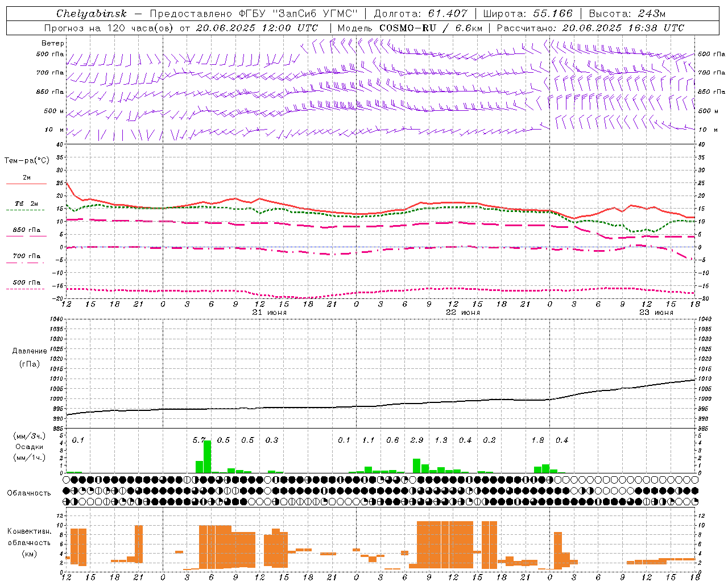Image resolution: width=728 pixels, height=582 pixels.
Task: Click the '0.2' precipitation value
Action: click(x=489, y=440)
